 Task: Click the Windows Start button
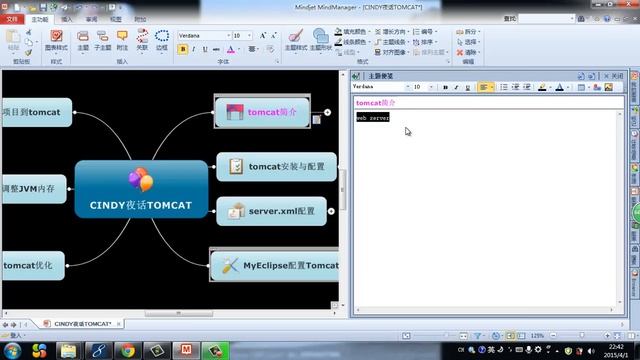pyautogui.click(x=13, y=351)
